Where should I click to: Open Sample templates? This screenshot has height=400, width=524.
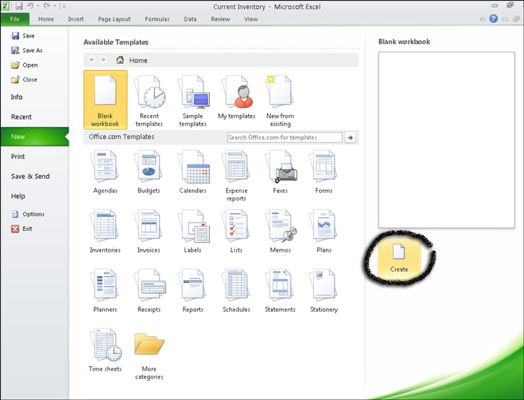coord(193,101)
